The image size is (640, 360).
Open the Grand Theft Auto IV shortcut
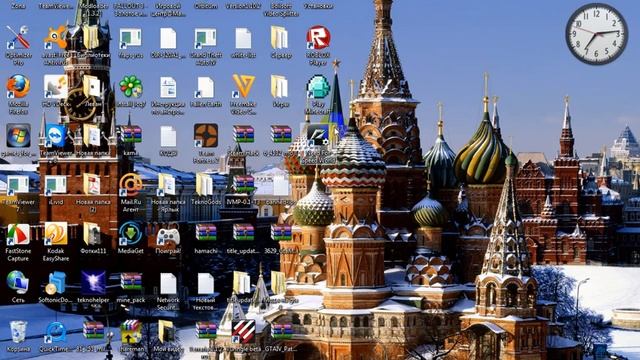point(206,38)
